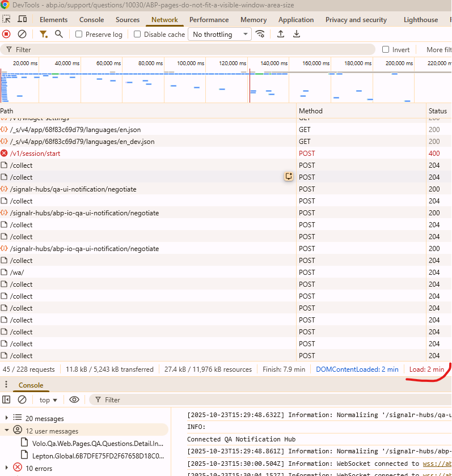
Task: Toggle the network filter funnel icon
Action: pyautogui.click(x=43, y=34)
